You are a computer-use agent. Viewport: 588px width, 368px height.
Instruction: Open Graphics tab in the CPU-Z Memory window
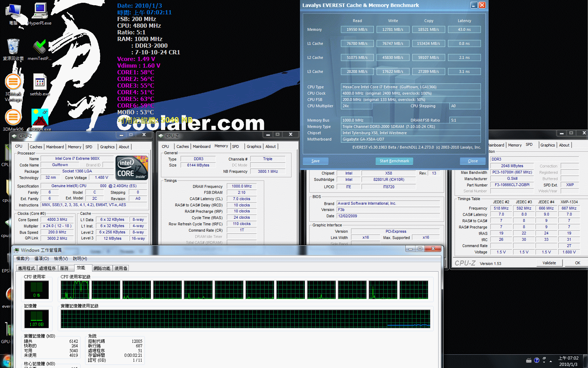tap(254, 146)
